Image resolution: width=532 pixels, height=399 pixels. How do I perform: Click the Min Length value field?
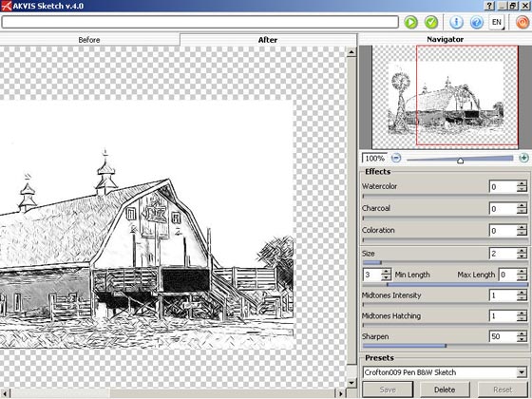pos(372,275)
